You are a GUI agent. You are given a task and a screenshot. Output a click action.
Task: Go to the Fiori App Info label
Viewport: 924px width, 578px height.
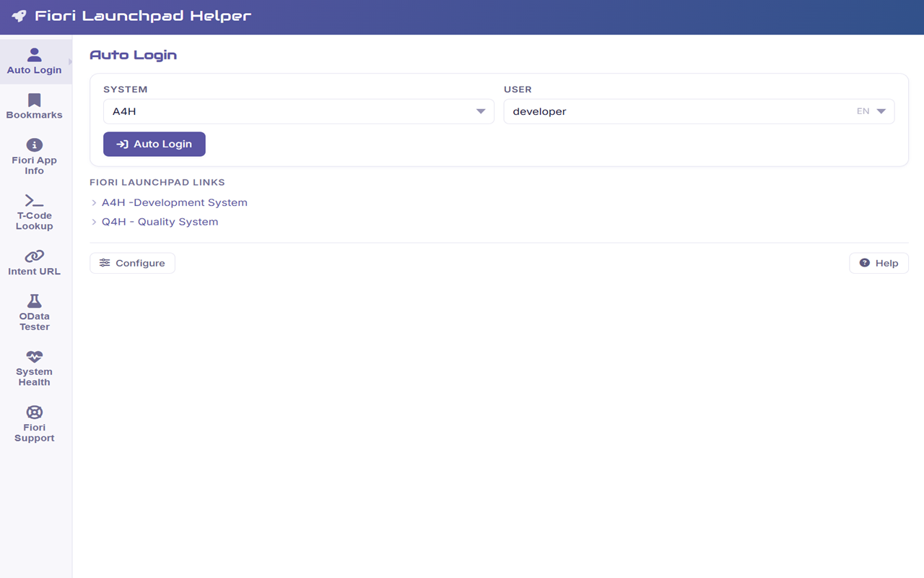[x=35, y=165]
